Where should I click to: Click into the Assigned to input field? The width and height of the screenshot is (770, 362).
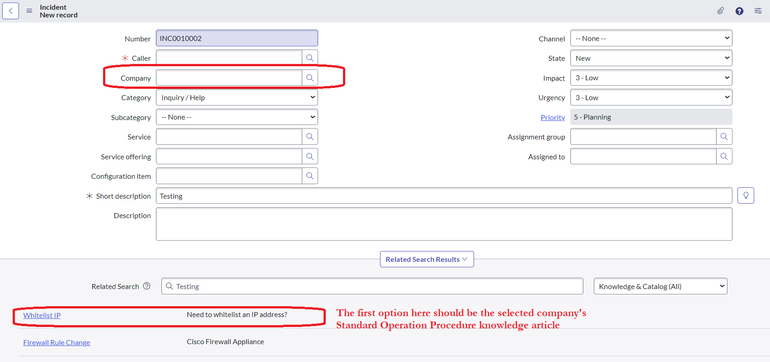(x=643, y=156)
